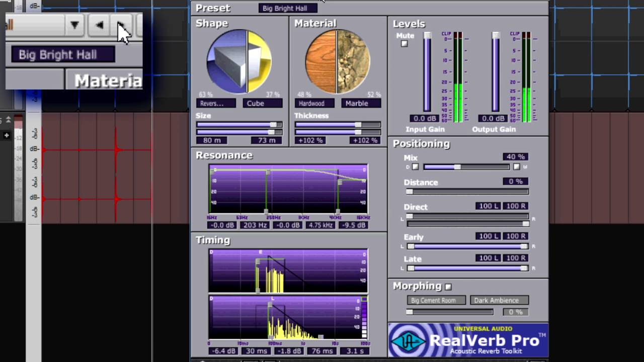Viewport: 644px width, 362px height.
Task: Click the Input Gain 0.0 dB value field
Action: [424, 119]
